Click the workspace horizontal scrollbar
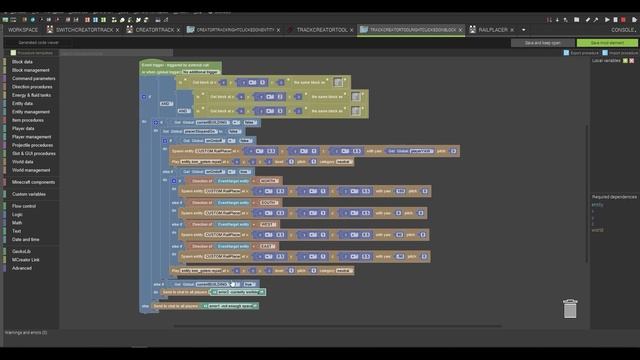 [x=337, y=326]
